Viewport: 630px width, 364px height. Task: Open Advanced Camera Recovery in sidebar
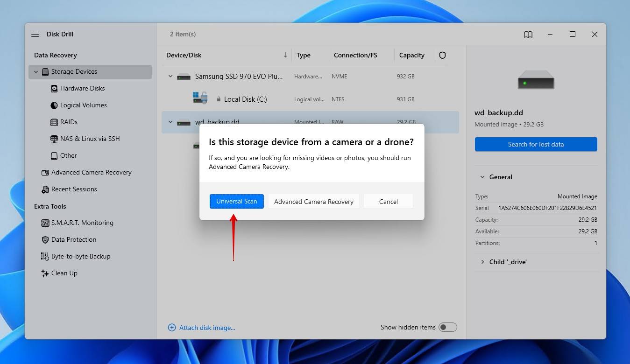91,172
